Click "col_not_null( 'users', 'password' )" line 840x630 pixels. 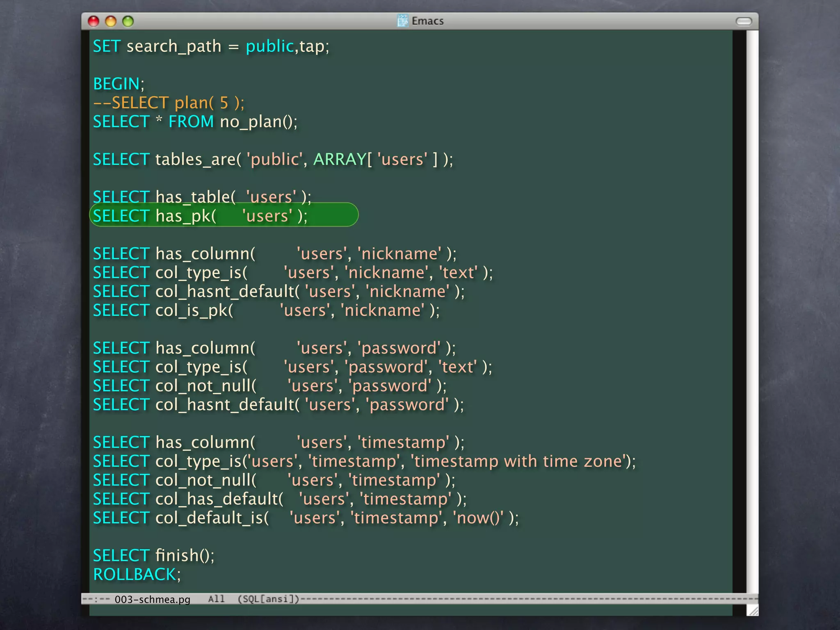[x=270, y=386]
